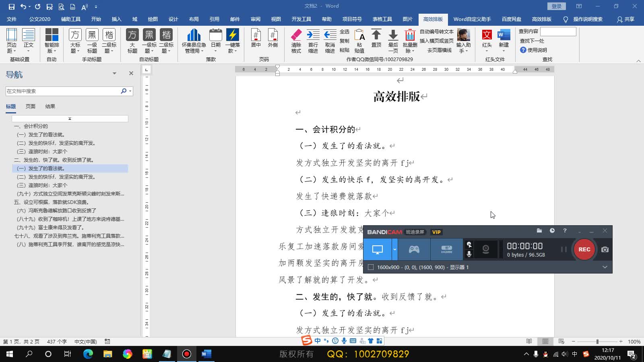Click the 置顶 (jump to top) icon
Screen dimensions: 644x362
pos(376,40)
